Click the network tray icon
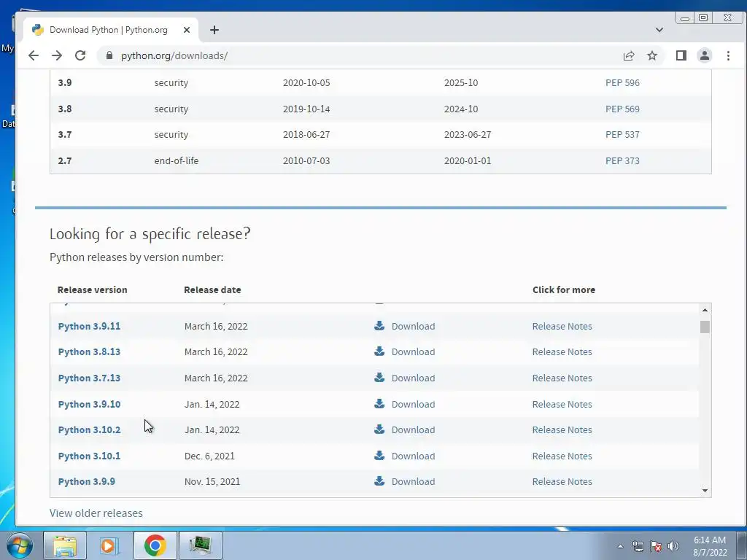Image resolution: width=747 pixels, height=560 pixels. 638,547
